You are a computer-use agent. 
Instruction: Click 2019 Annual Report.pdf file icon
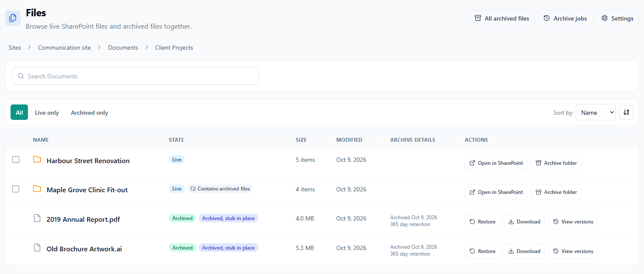(37, 218)
